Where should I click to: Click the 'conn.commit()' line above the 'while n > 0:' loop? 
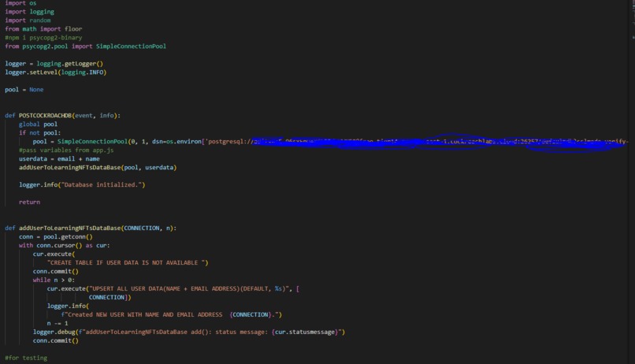[55, 271]
